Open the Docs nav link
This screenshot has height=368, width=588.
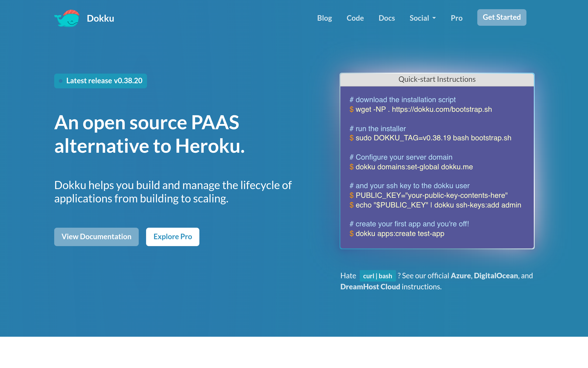(x=387, y=18)
